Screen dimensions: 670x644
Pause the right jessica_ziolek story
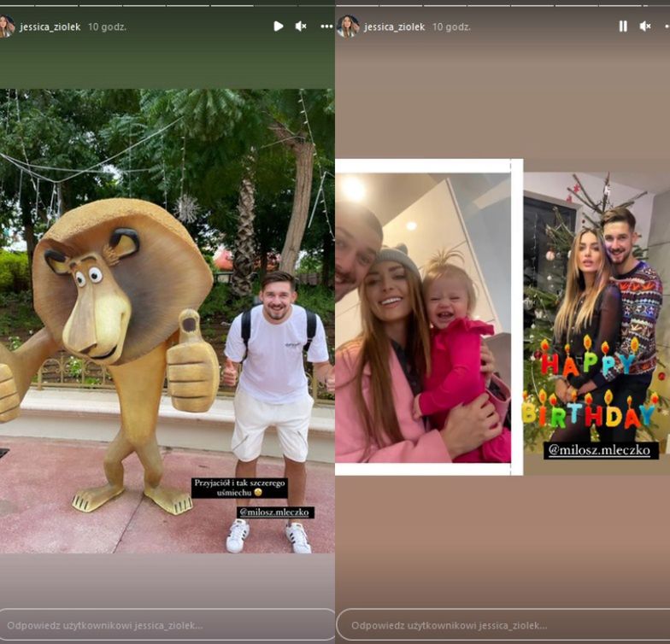623,26
